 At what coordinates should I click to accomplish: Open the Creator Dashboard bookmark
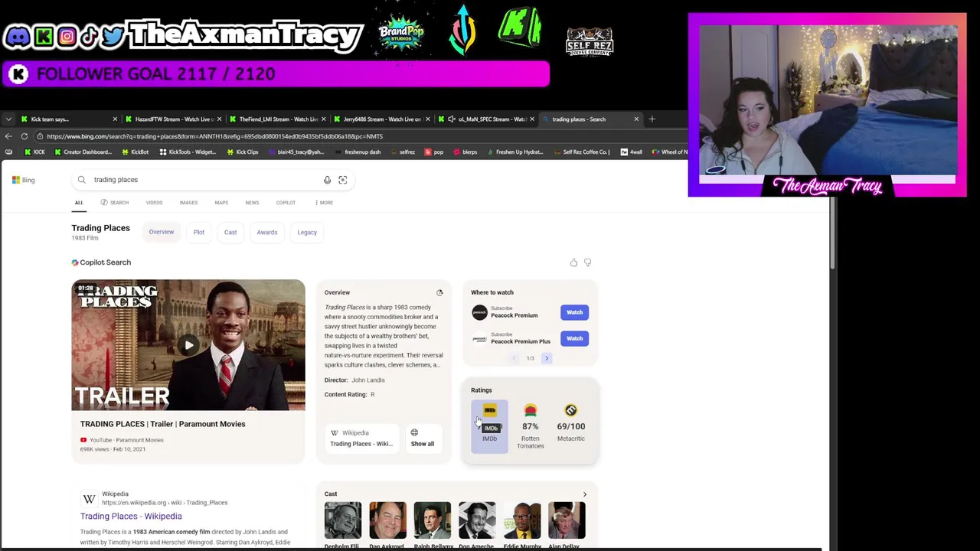[83, 152]
